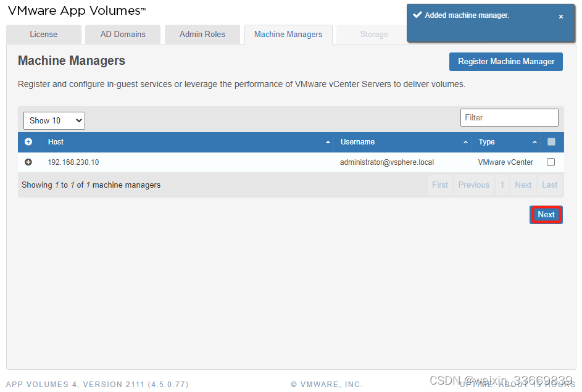
Task: Focus the Filter input field
Action: (x=509, y=118)
